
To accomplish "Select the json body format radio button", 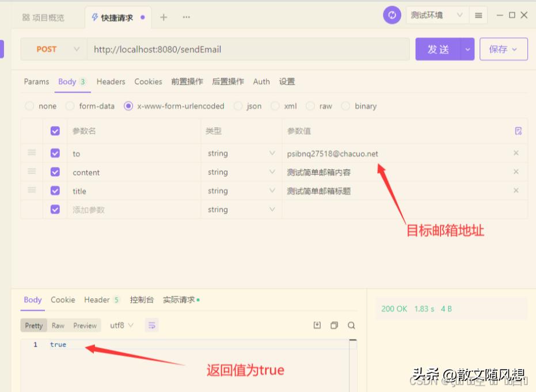I will [238, 106].
